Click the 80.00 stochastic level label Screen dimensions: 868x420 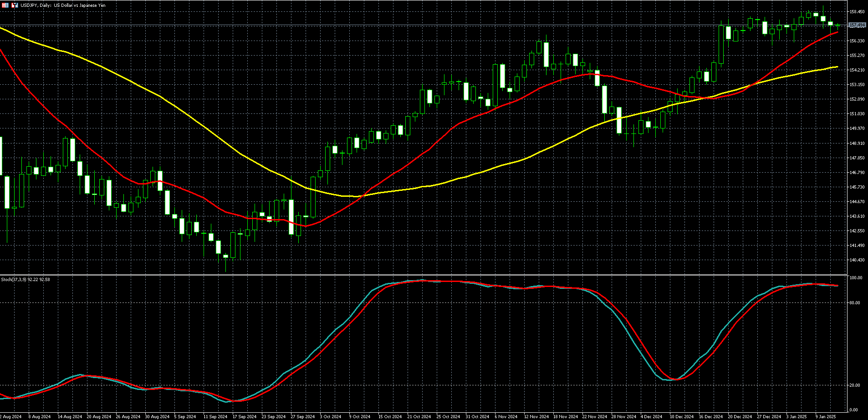click(x=856, y=303)
